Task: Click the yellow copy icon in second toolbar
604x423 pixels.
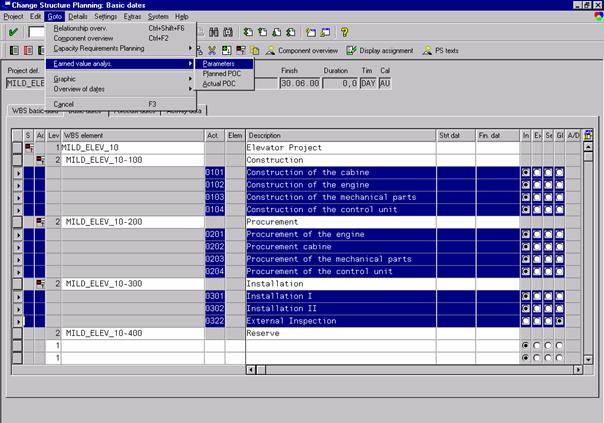Action: pyautogui.click(x=255, y=50)
